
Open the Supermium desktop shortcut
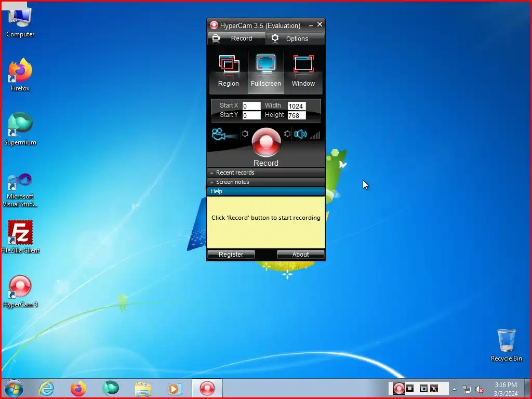(20, 129)
